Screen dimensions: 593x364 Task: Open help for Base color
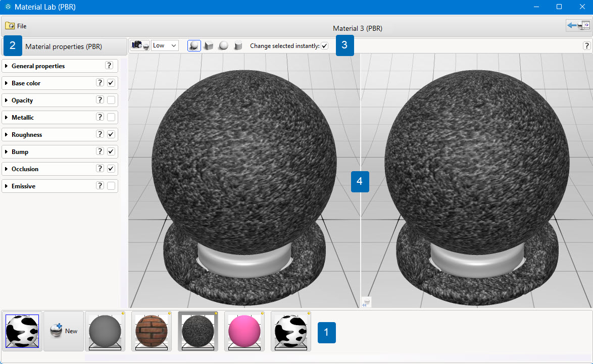(x=100, y=82)
